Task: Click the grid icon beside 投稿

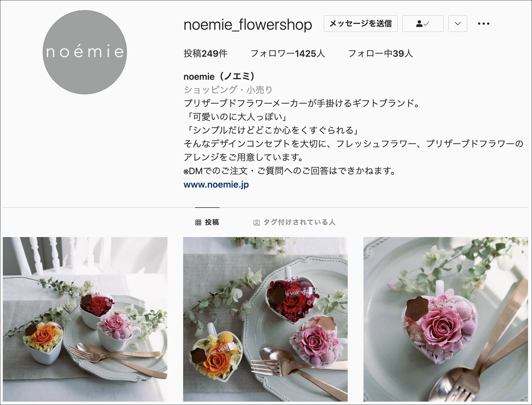Action: (x=198, y=222)
